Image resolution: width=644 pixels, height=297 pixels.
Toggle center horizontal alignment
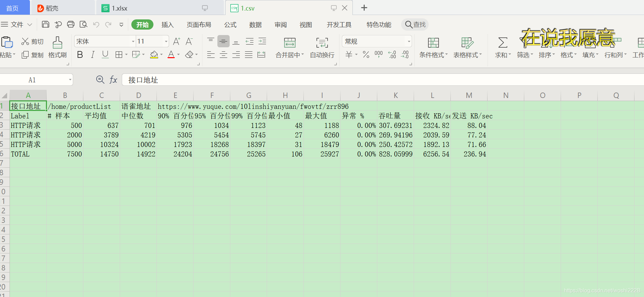point(224,54)
